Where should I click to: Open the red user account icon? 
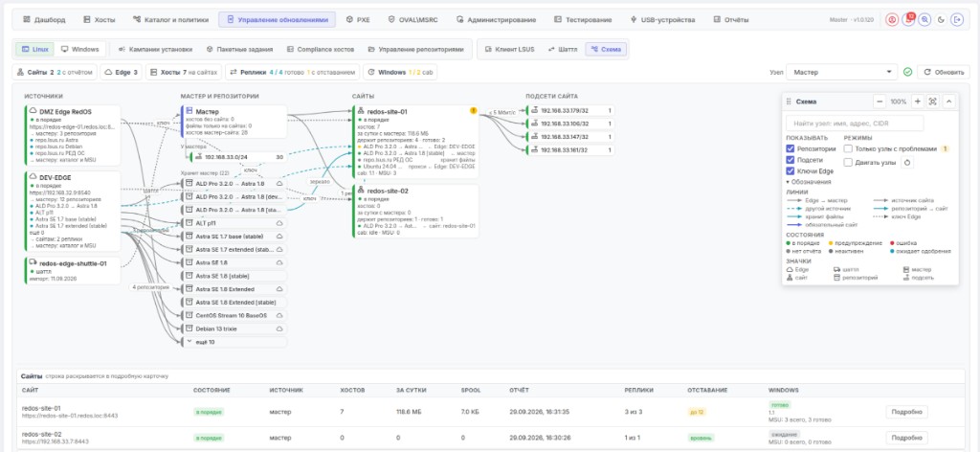click(892, 20)
